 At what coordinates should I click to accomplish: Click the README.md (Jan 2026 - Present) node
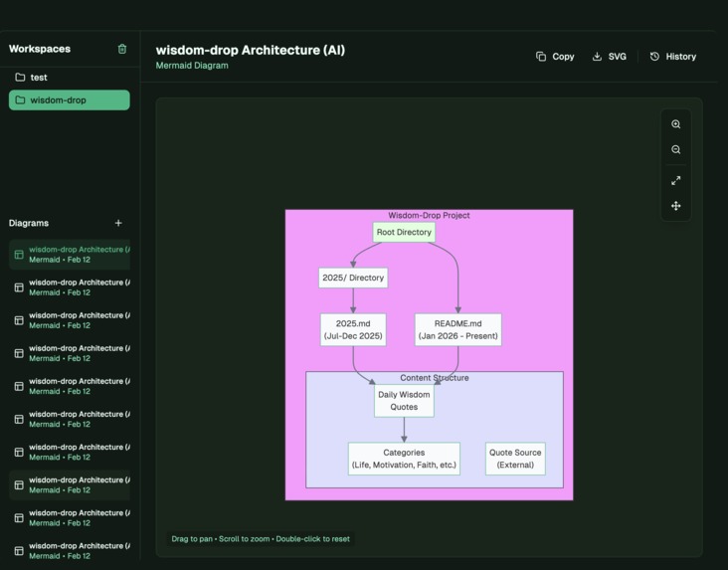click(457, 330)
